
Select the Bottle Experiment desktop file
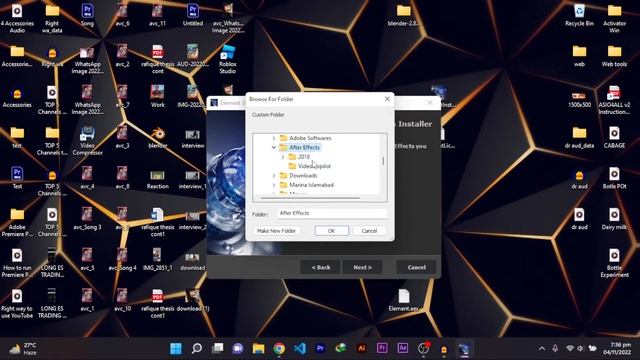coord(614,263)
